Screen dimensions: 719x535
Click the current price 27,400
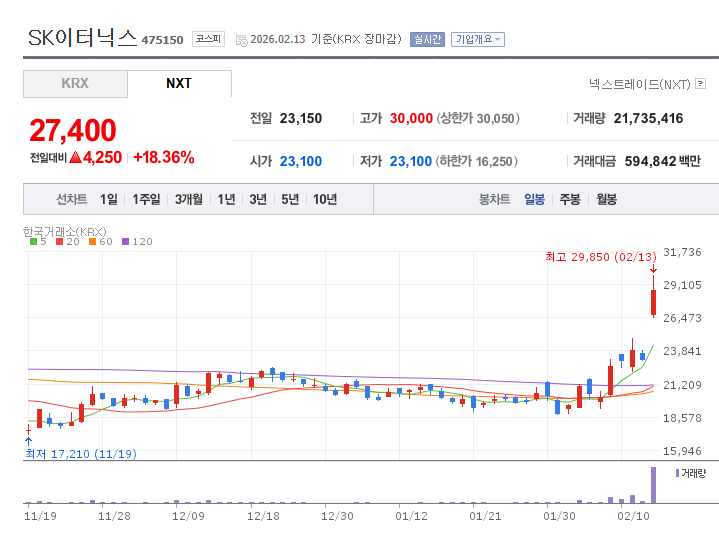73,130
